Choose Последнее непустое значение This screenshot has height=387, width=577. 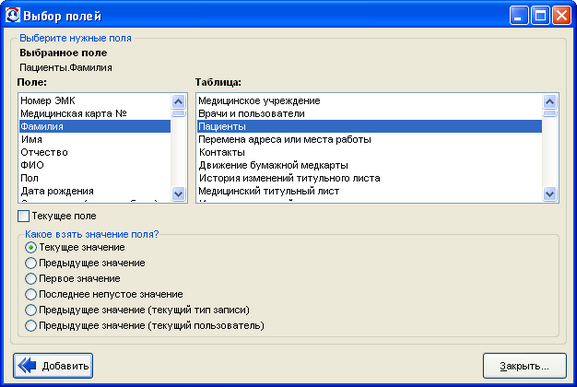pos(31,294)
